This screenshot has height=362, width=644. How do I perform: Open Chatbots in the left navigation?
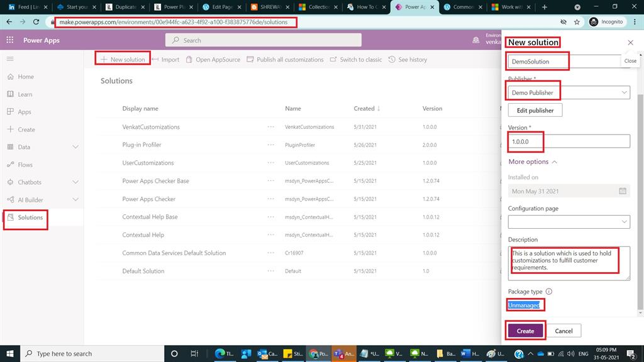(25, 183)
